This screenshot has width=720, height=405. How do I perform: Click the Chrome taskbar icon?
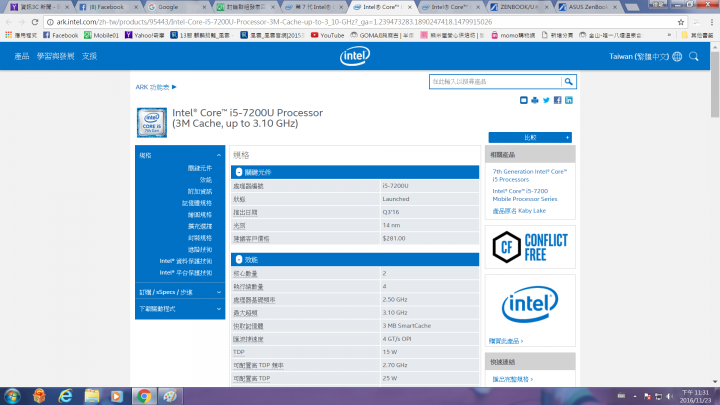[144, 396]
